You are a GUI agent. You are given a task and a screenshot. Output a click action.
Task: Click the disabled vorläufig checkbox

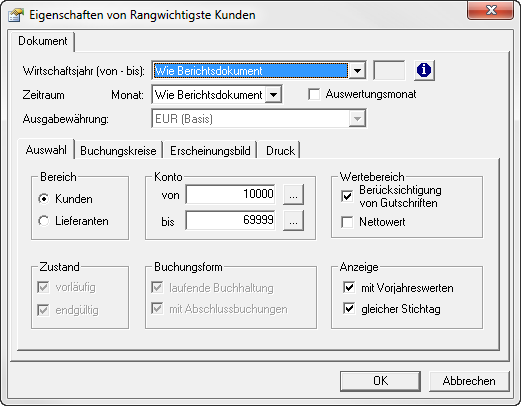(43, 287)
